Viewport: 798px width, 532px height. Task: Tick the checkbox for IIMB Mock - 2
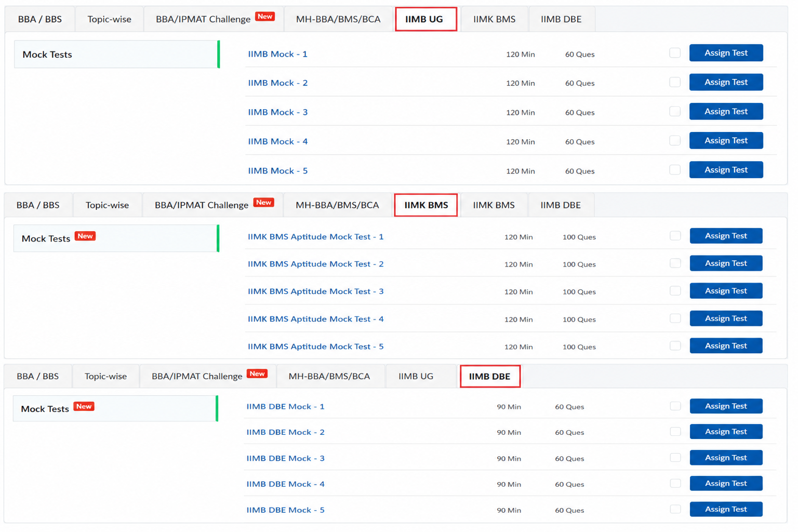(x=675, y=82)
